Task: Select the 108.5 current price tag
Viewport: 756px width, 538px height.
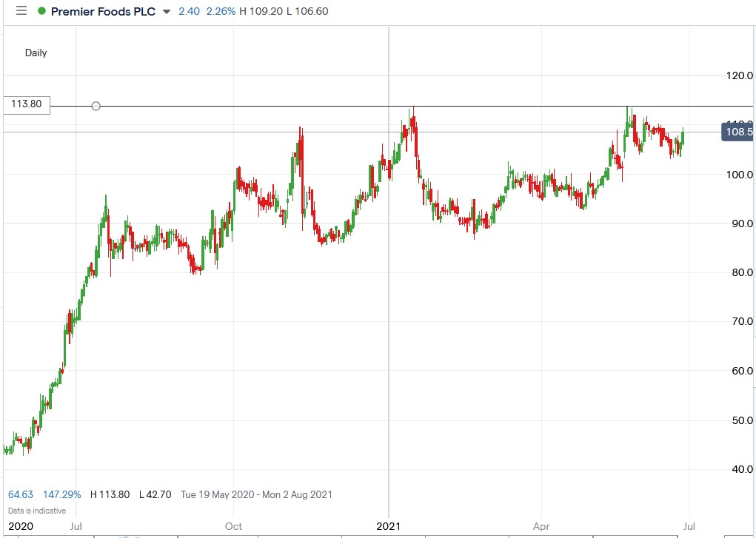Action: (x=736, y=132)
